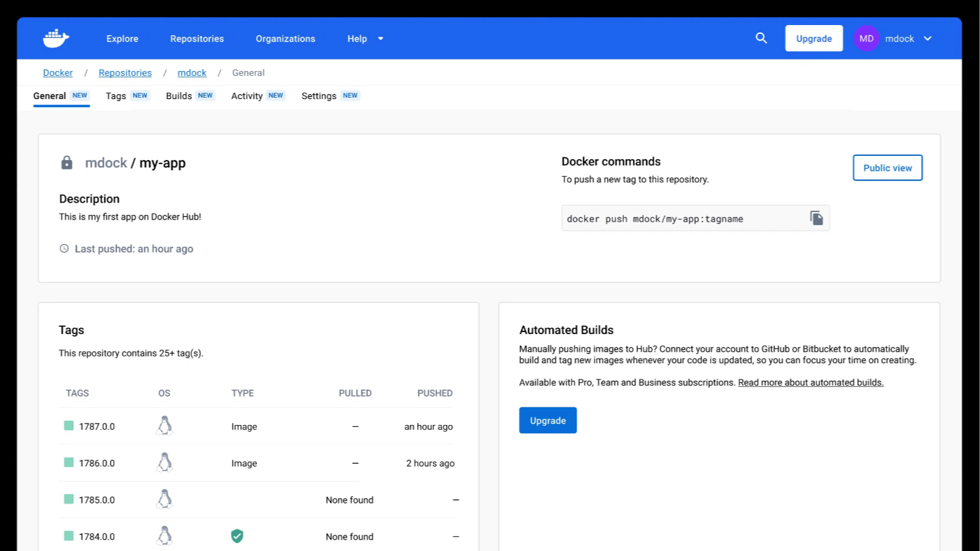
Task: Click 'None found' in the 1784.0.0 row
Action: click(x=349, y=536)
